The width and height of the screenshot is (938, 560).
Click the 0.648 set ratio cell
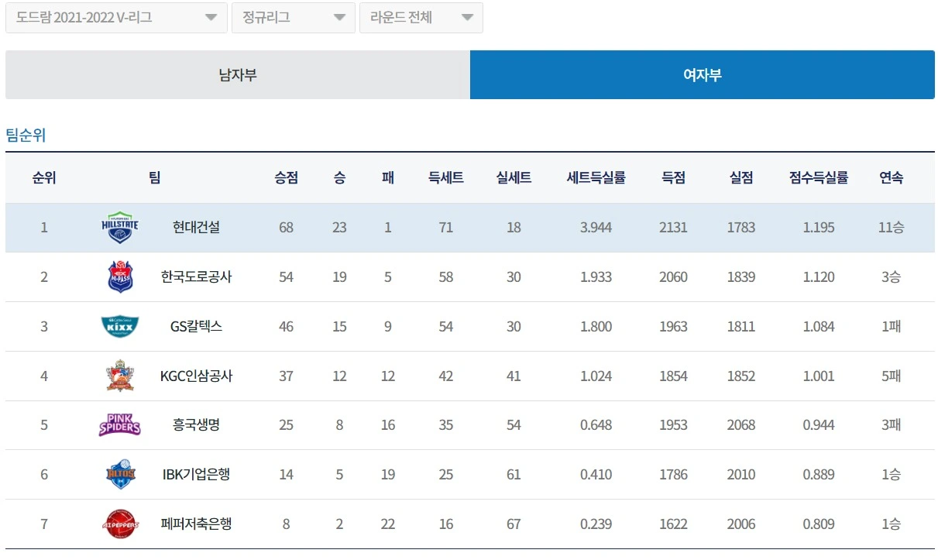[x=596, y=425]
